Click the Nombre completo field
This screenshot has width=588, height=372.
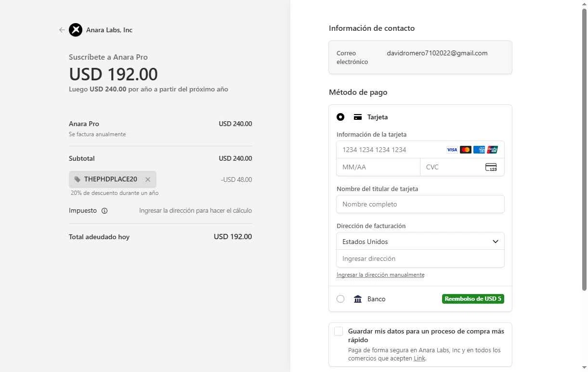(420, 204)
